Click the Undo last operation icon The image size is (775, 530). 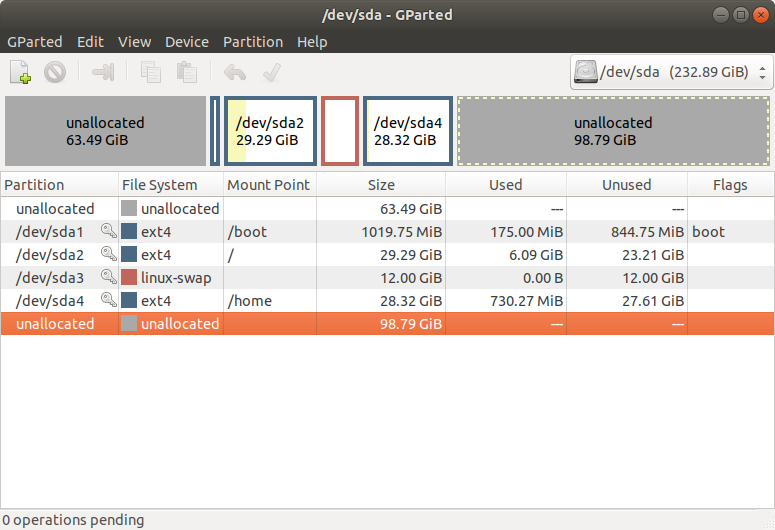(x=235, y=72)
